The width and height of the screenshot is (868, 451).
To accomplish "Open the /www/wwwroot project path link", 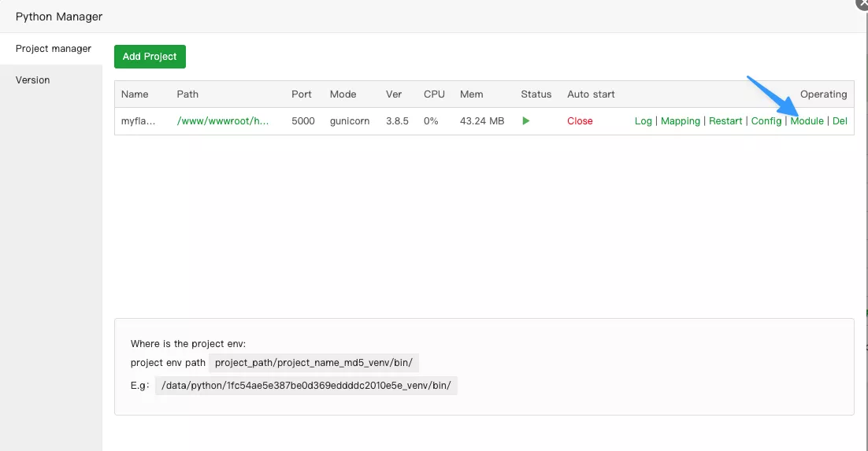I will 223,121.
